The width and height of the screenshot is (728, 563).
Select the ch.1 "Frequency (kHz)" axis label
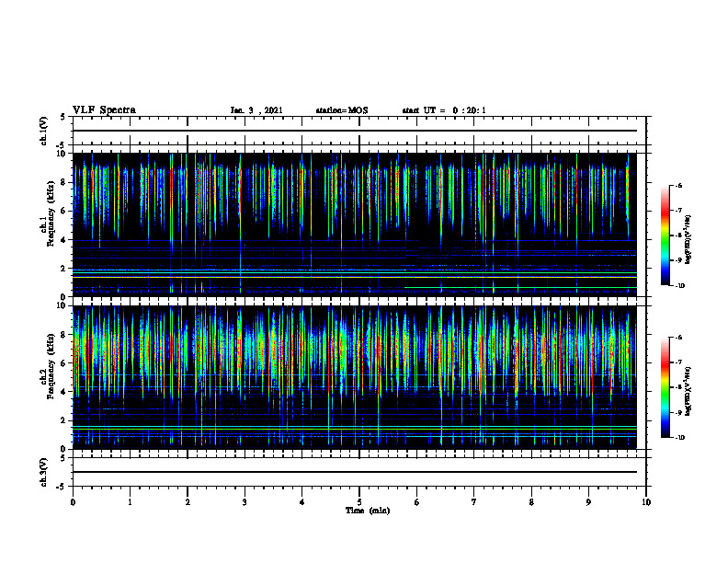pos(51,213)
